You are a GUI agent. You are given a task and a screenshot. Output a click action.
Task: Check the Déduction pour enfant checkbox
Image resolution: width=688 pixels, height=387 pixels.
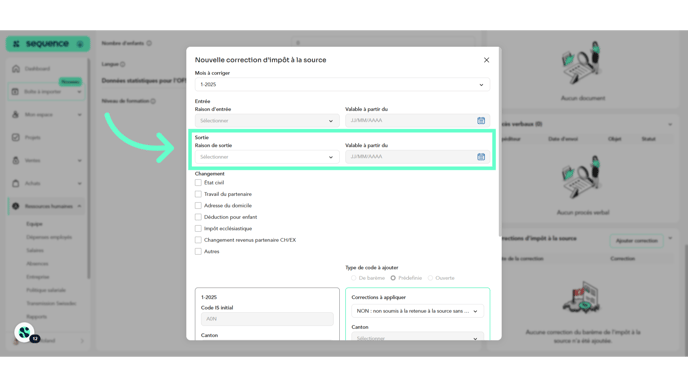[198, 217]
